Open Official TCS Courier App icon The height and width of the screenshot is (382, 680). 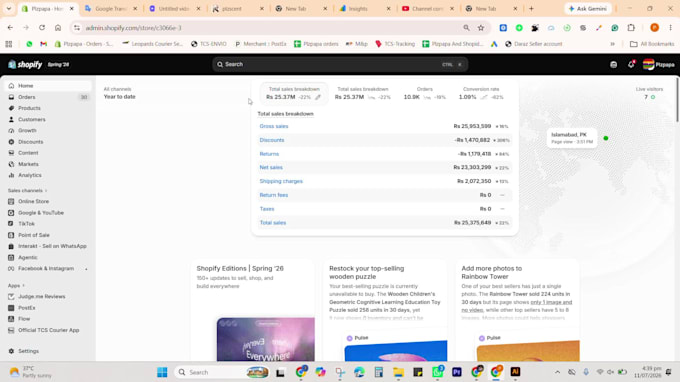(11, 330)
